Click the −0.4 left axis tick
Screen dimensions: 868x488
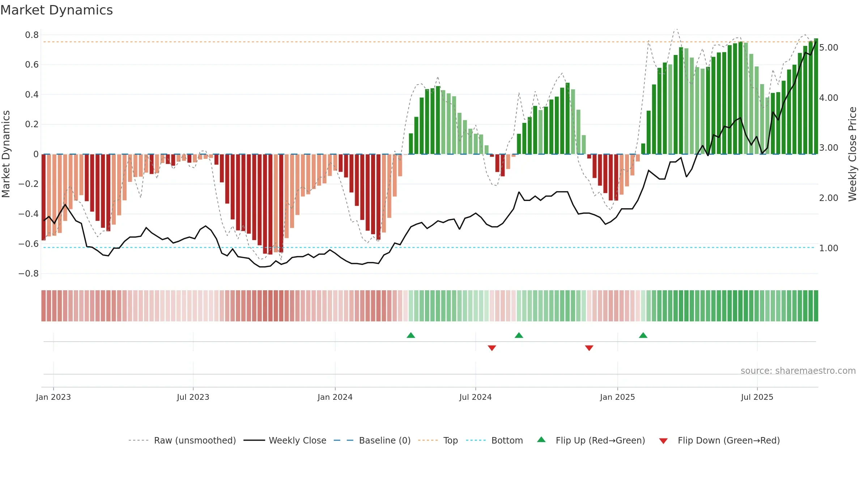(29, 214)
